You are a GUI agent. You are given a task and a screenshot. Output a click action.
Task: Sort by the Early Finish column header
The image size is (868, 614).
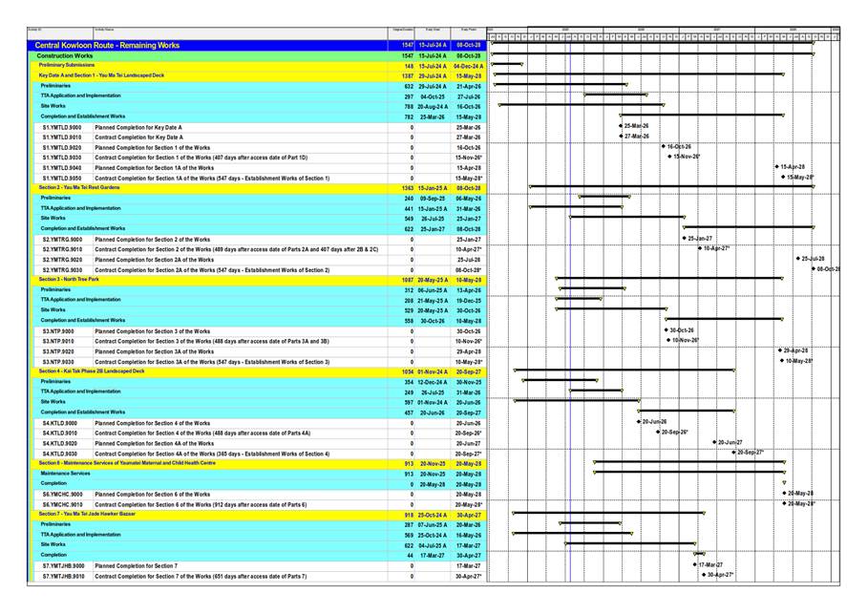(468, 31)
